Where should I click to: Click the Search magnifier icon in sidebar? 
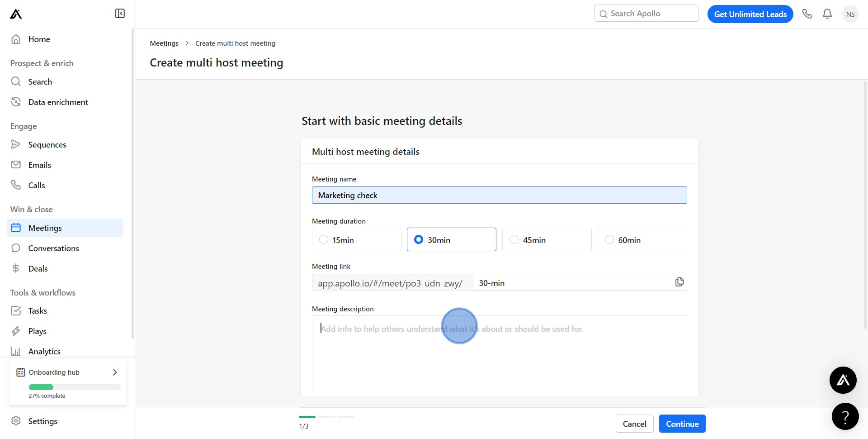pyautogui.click(x=16, y=81)
